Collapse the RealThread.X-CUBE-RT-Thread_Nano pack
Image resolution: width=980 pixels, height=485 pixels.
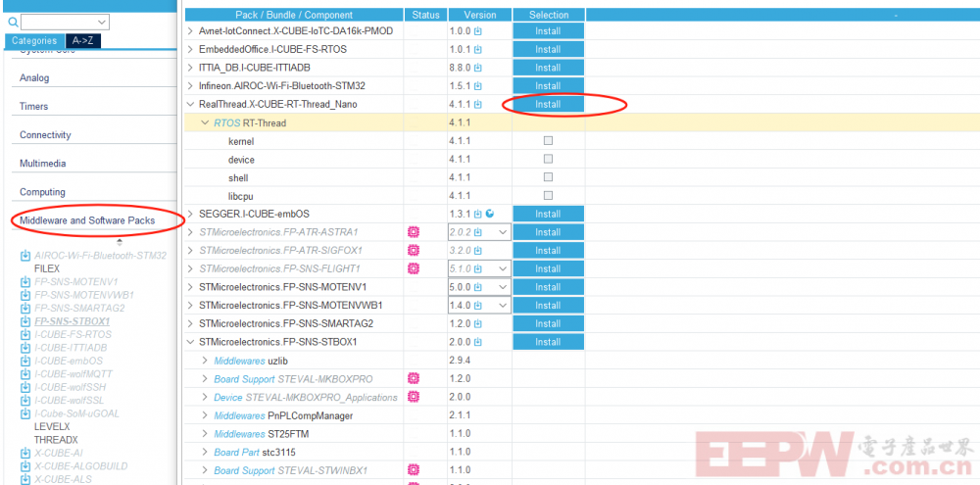(x=191, y=105)
